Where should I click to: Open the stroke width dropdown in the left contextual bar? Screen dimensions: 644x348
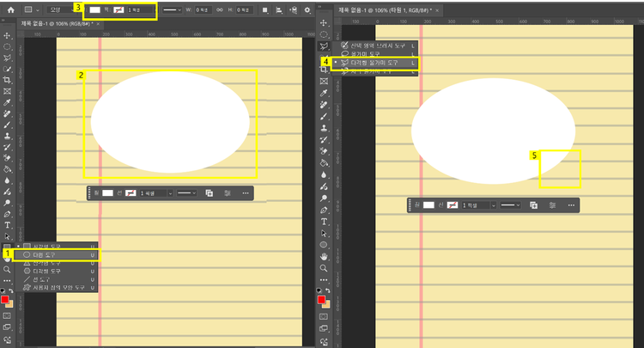pos(170,193)
